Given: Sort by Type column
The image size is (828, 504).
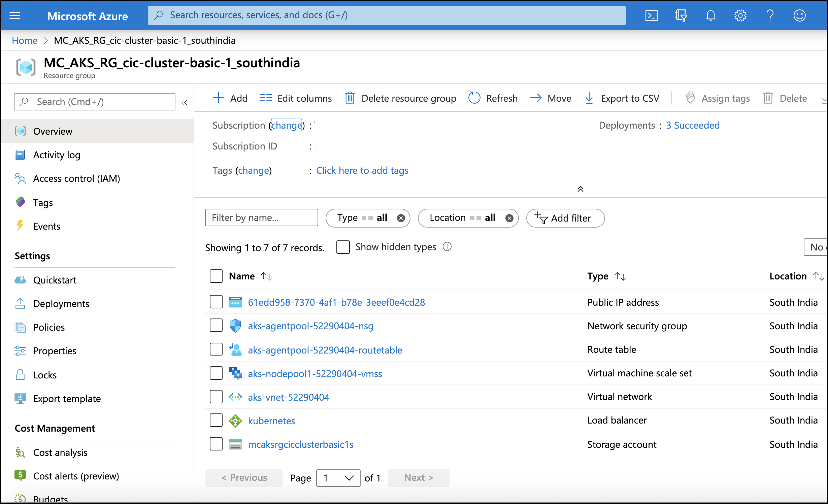Looking at the screenshot, I should pos(607,276).
